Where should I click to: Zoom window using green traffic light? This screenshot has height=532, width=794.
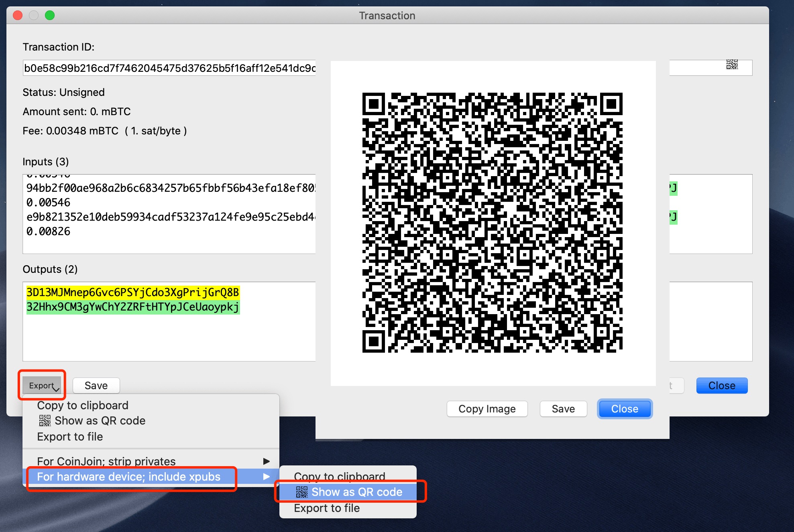pyautogui.click(x=50, y=15)
